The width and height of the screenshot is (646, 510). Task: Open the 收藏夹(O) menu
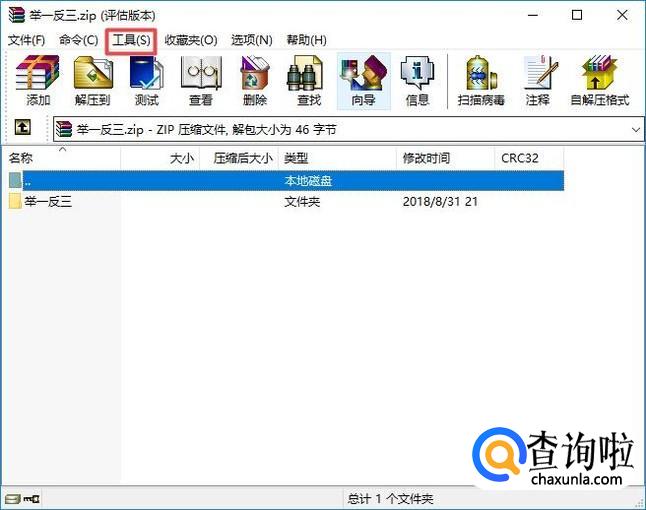191,40
